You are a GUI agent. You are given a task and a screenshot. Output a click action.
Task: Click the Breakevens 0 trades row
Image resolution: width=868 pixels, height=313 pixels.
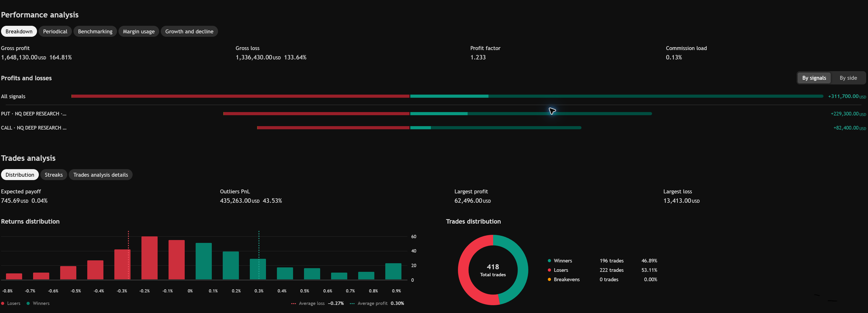click(602, 280)
